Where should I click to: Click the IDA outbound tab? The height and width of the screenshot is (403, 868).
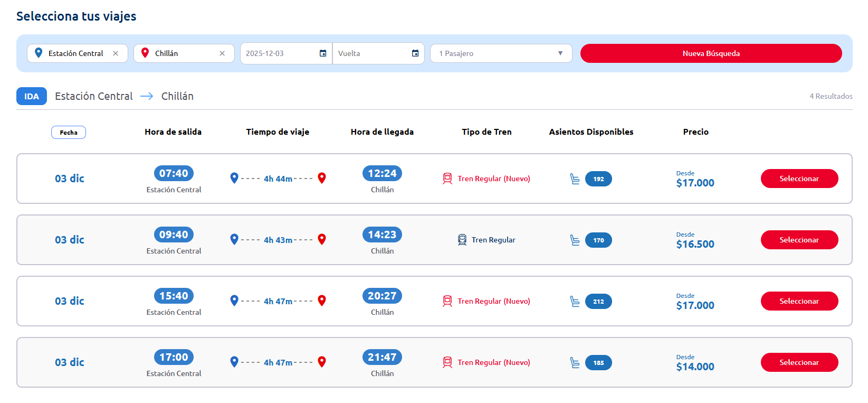32,96
